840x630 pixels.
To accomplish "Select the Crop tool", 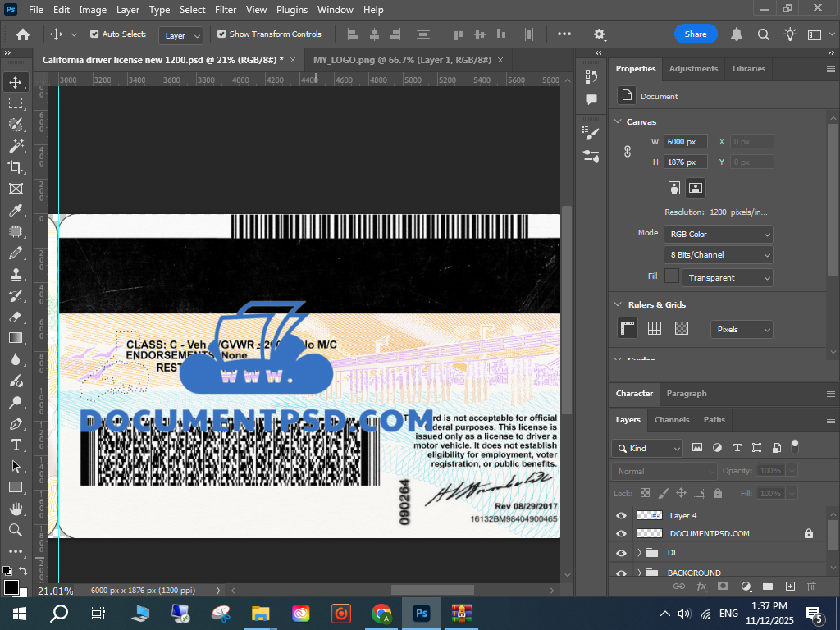I will point(16,167).
